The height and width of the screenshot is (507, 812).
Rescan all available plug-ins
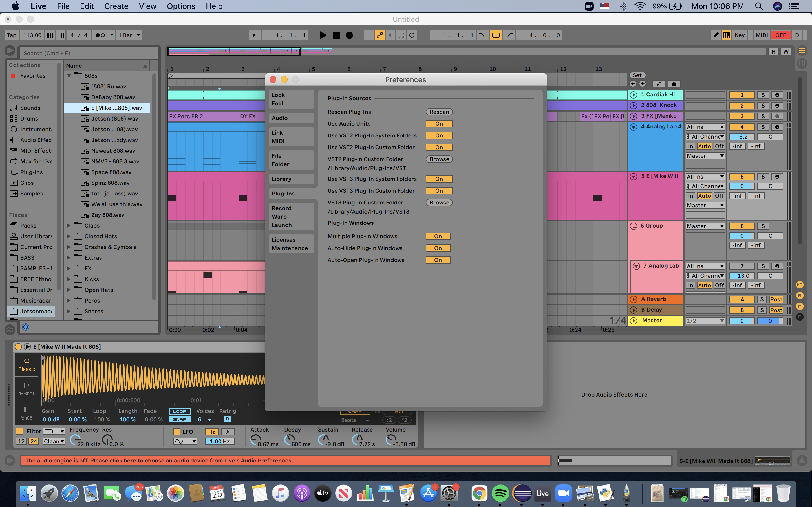(438, 112)
